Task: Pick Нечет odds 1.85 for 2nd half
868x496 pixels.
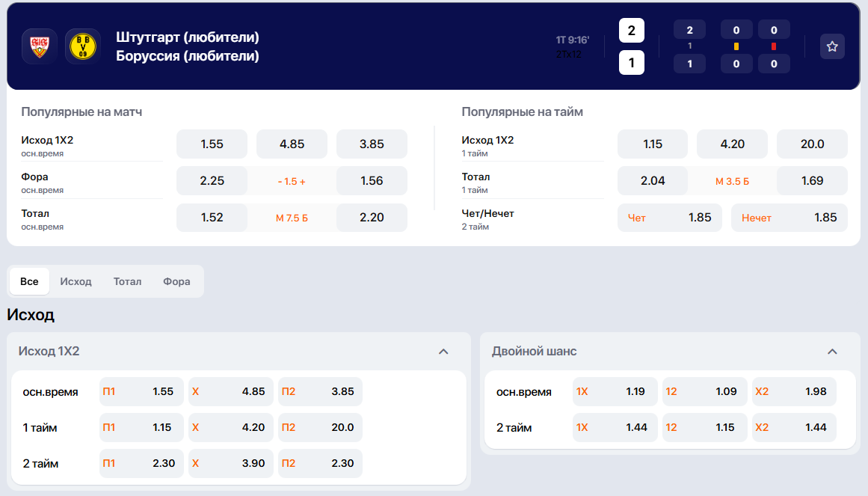Action: [x=789, y=218]
